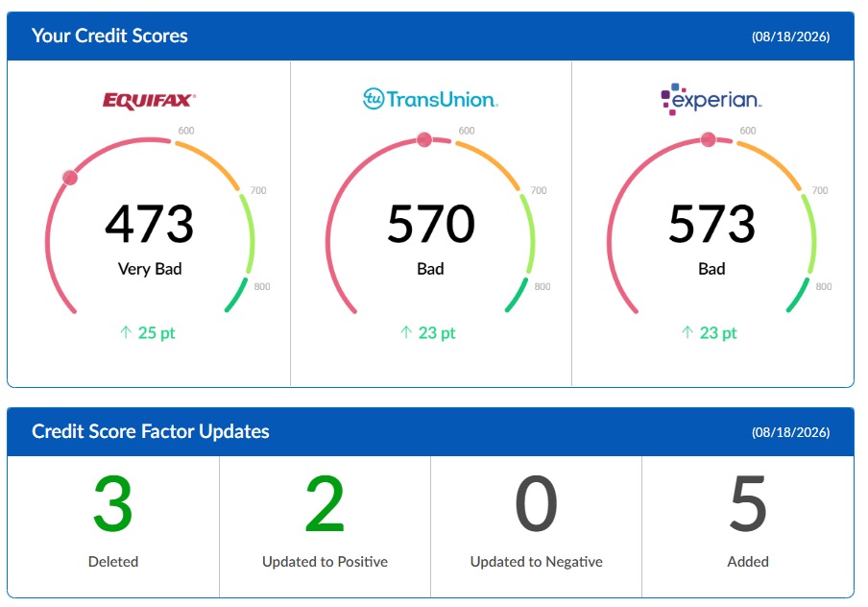Click the green number 2 above Updated to Positive

[325, 504]
